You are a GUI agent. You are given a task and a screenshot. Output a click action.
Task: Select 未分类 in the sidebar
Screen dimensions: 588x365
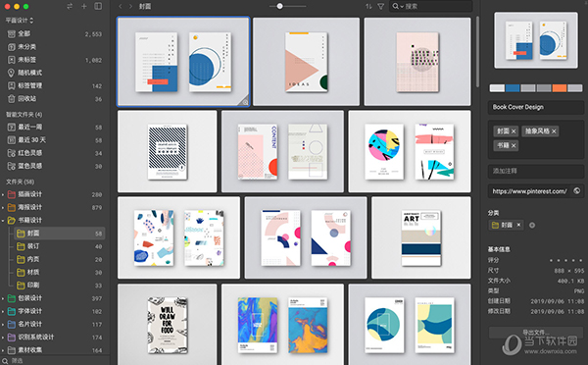[x=55, y=47]
